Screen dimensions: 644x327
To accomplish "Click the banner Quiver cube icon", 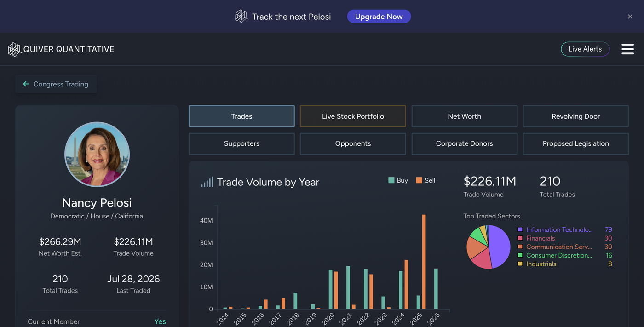I will pos(241,17).
